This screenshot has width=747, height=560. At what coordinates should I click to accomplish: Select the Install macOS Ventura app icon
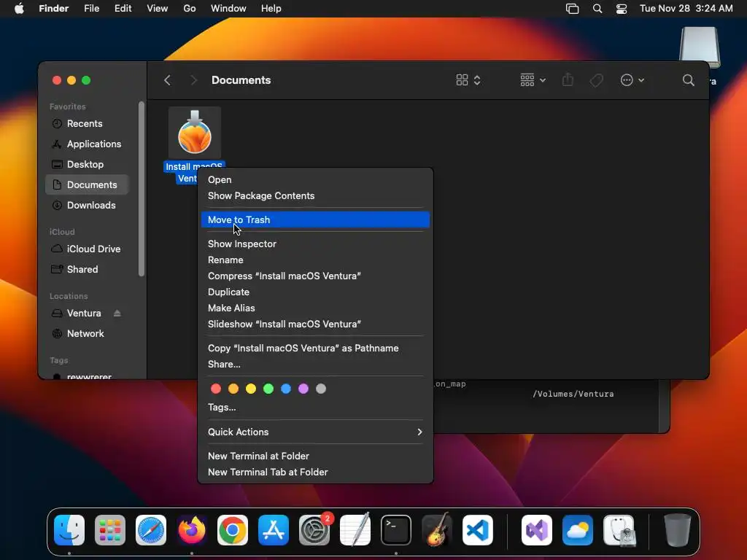click(194, 133)
